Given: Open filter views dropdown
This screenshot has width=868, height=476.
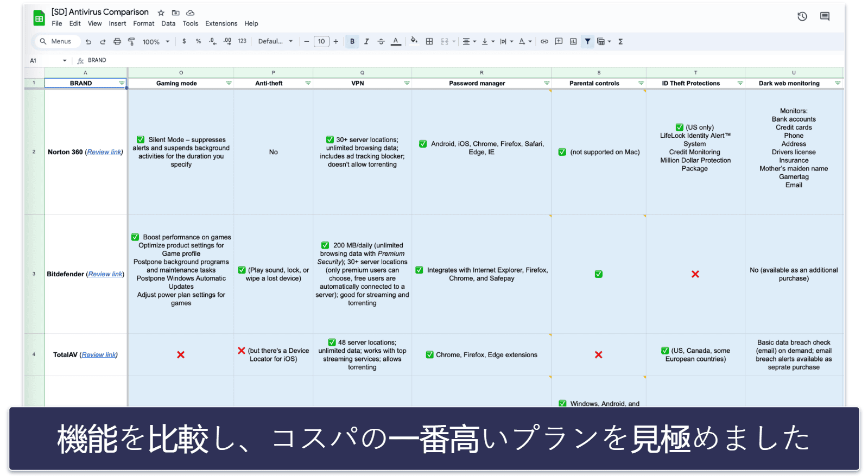Looking at the screenshot, I should click(x=604, y=41).
